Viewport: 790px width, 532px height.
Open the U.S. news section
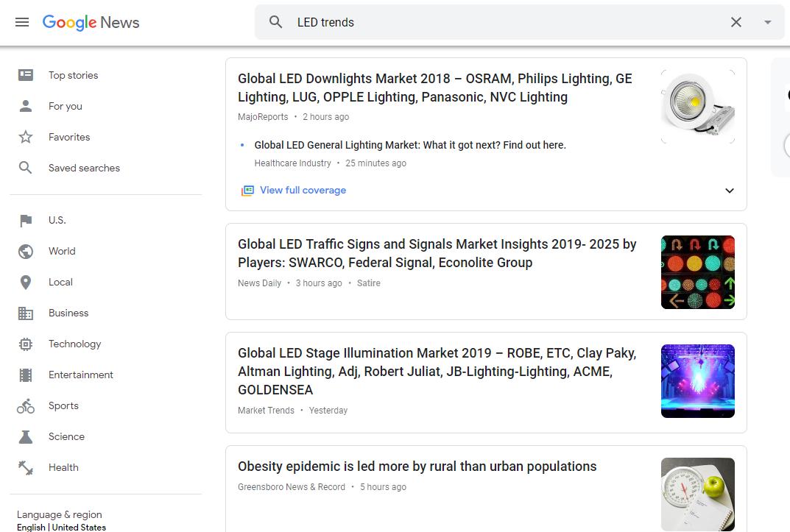(x=57, y=221)
